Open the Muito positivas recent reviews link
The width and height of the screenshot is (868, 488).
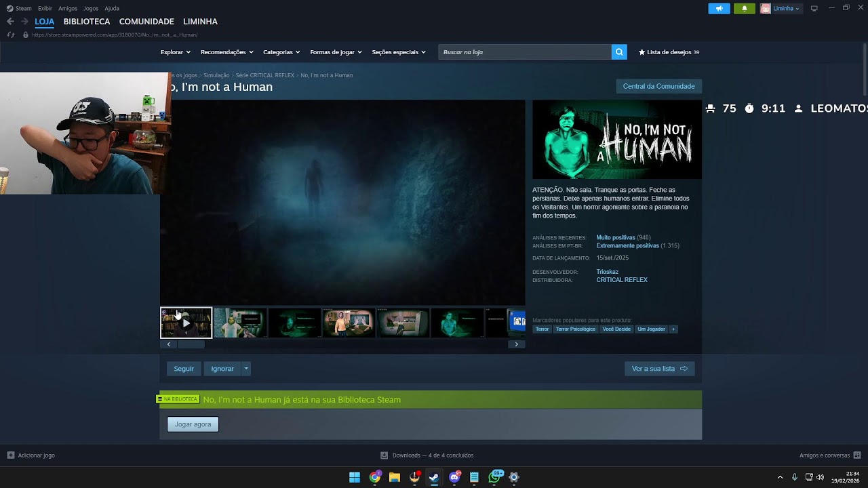coord(616,238)
